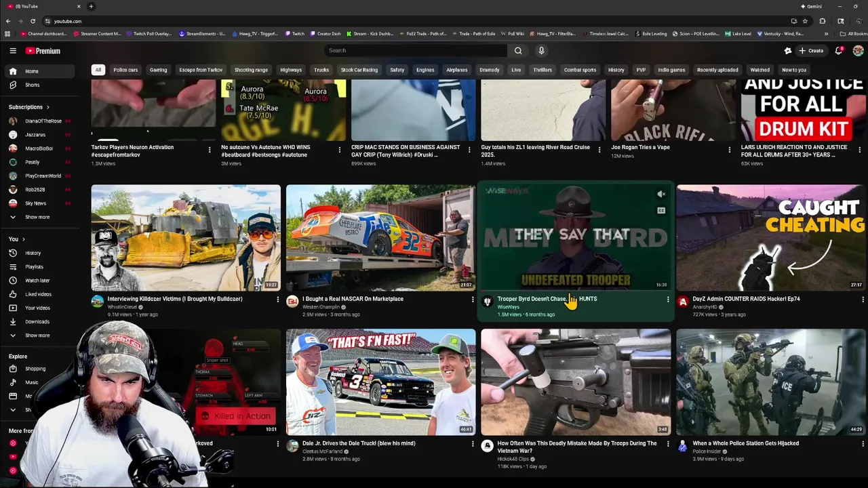Open the Chrome apps grid in bookmarks bar
868x488 pixels.
7,34
